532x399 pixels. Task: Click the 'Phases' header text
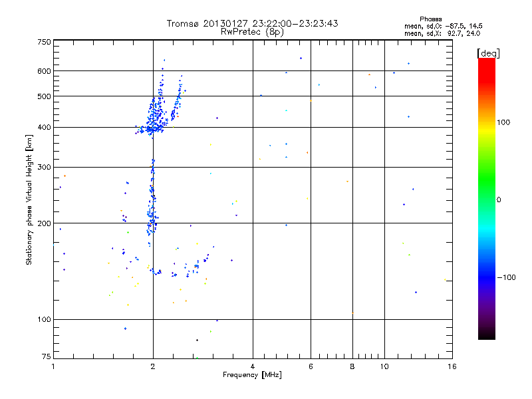430,19
